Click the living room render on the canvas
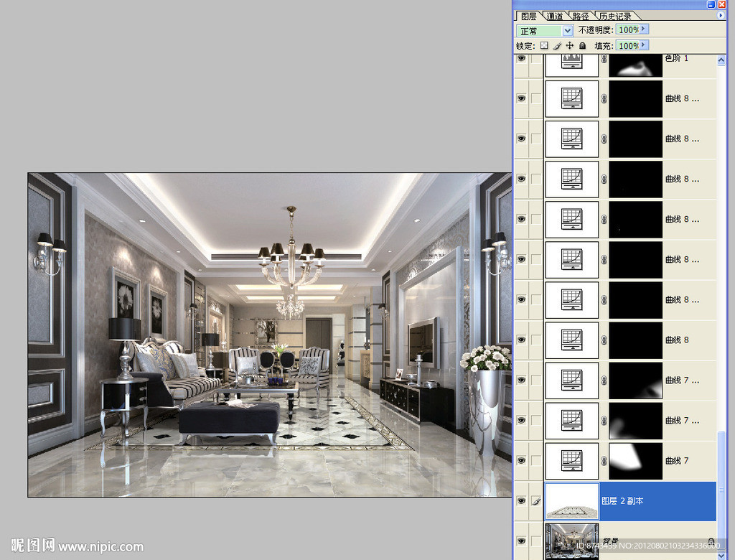The image size is (735, 560). coord(270,335)
